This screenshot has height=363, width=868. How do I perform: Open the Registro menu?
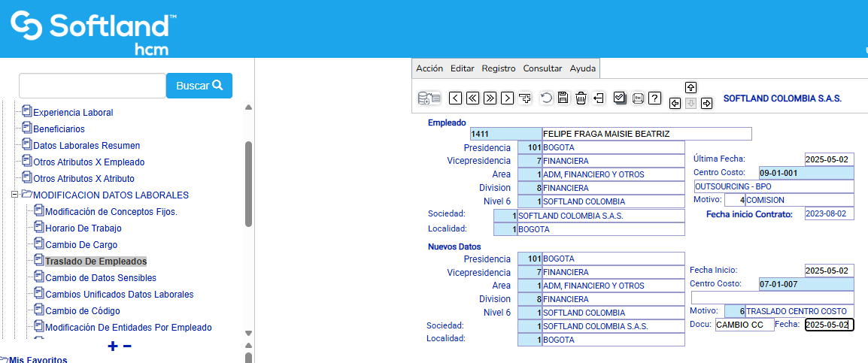pyautogui.click(x=499, y=68)
